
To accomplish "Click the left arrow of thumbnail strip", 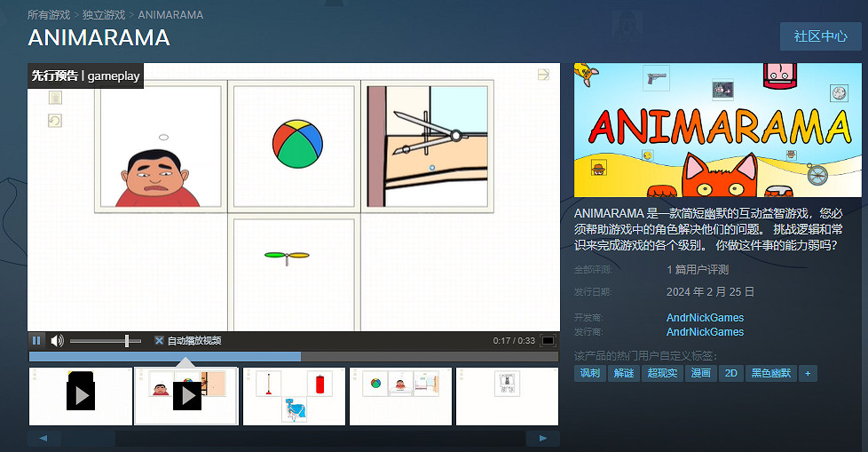I will tap(43, 439).
